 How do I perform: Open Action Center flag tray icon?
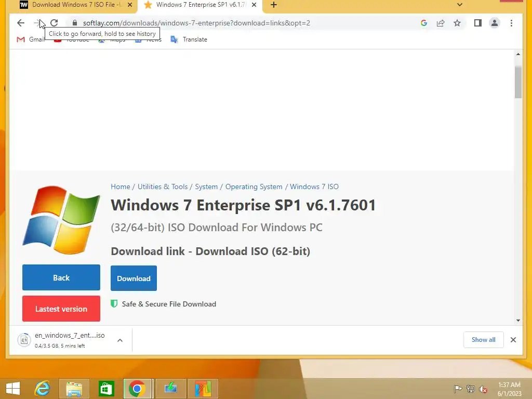[458, 389]
